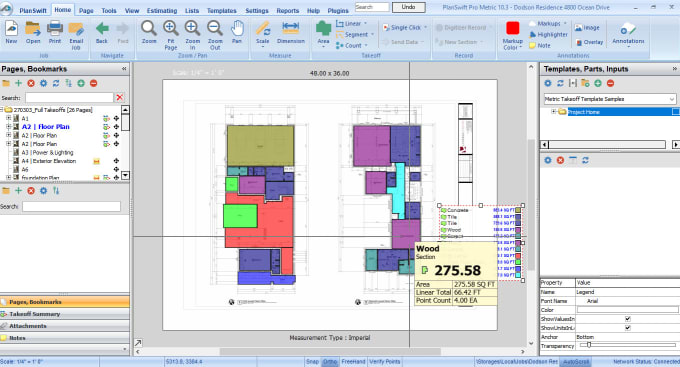This screenshot has width=680, height=367.
Task: Open Metric Takeoff Template Samples dropdown
Action: click(672, 99)
